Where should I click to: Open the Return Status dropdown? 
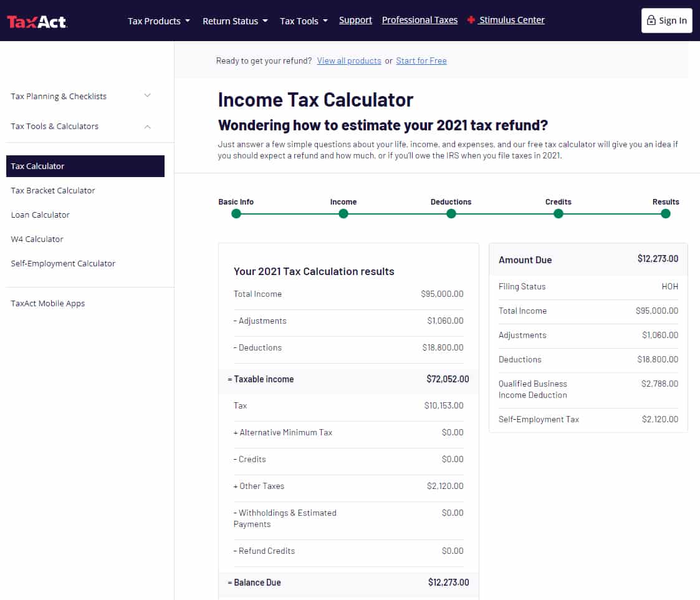pos(235,21)
